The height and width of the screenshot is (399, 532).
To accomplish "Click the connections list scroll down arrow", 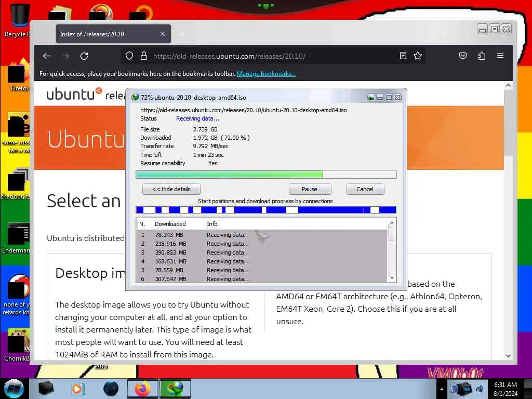I will coord(392,278).
